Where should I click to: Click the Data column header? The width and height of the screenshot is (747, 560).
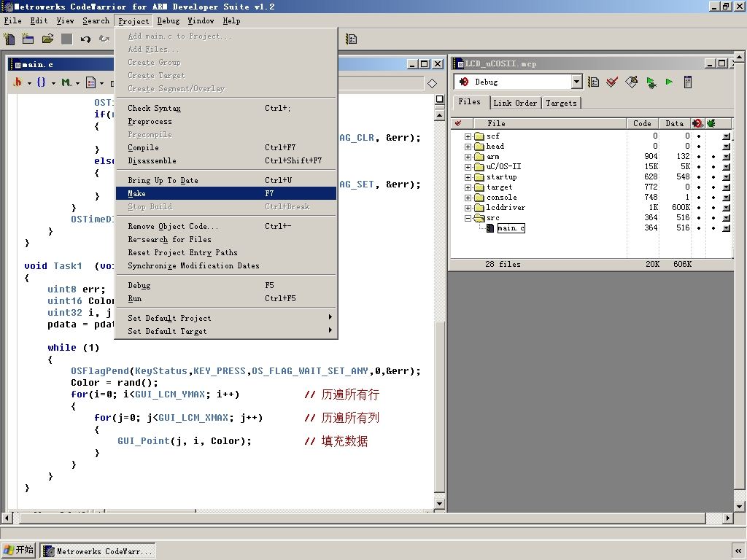(675, 123)
